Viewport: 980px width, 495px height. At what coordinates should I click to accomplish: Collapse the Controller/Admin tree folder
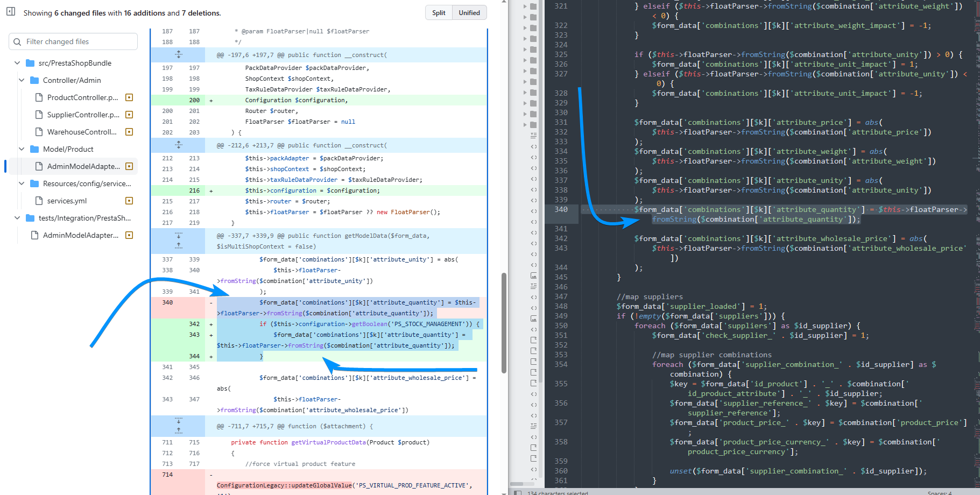(x=22, y=80)
